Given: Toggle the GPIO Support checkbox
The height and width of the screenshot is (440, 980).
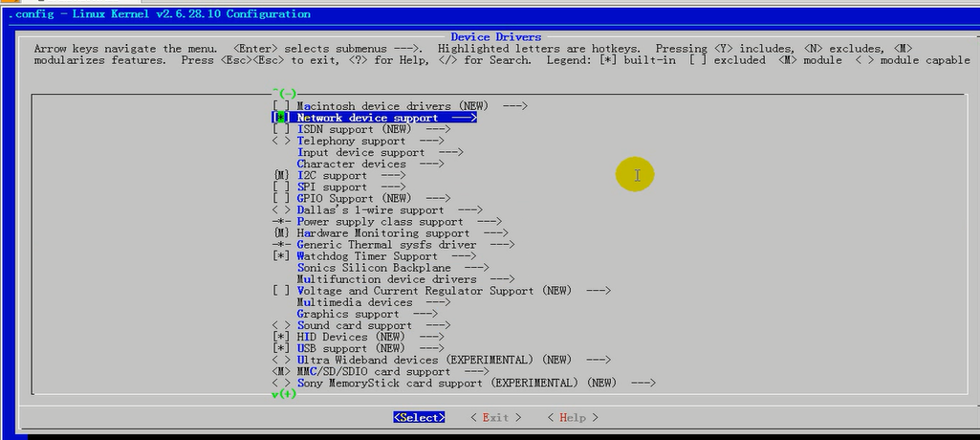Looking at the screenshot, I should 281,199.
